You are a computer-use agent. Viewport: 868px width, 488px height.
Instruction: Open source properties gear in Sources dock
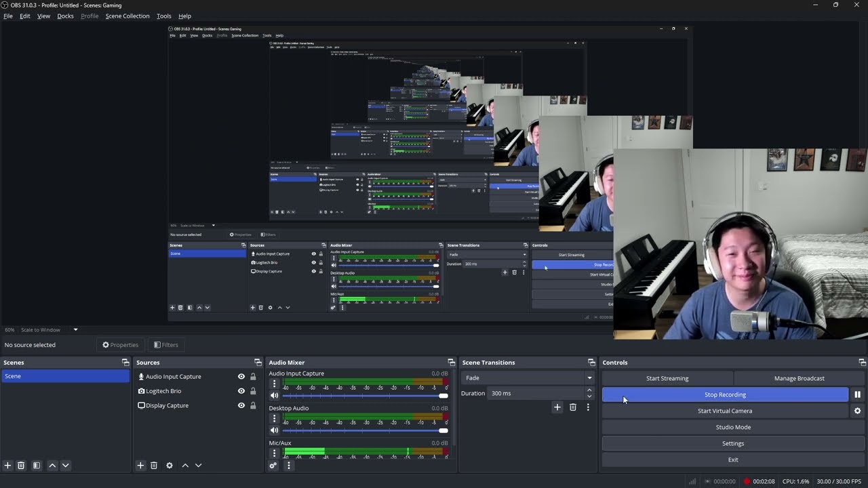point(170,466)
